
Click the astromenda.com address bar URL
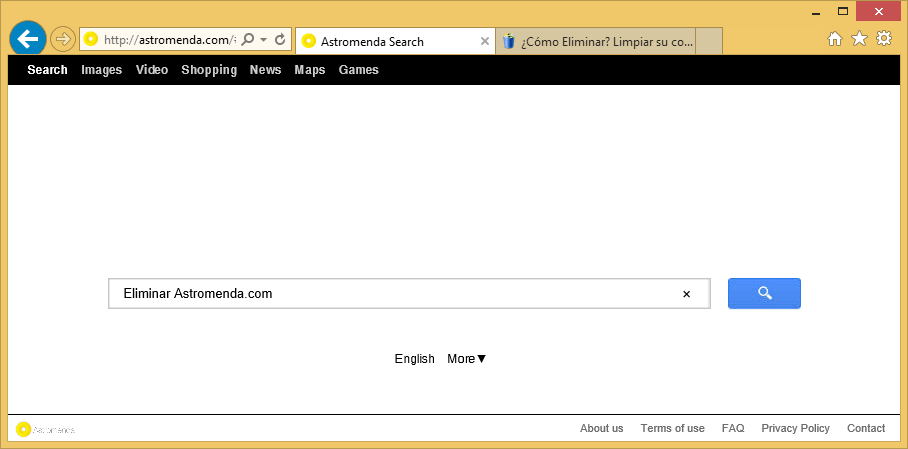coord(170,40)
